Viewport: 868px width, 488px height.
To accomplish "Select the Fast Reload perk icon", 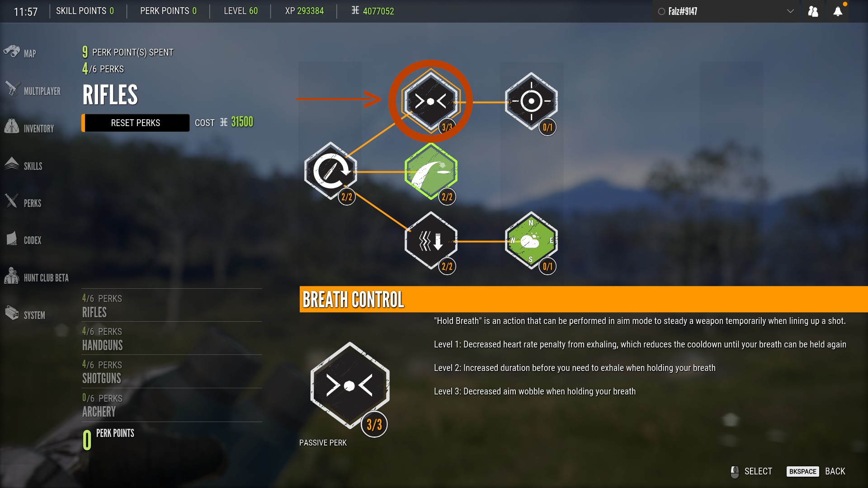I will 331,172.
